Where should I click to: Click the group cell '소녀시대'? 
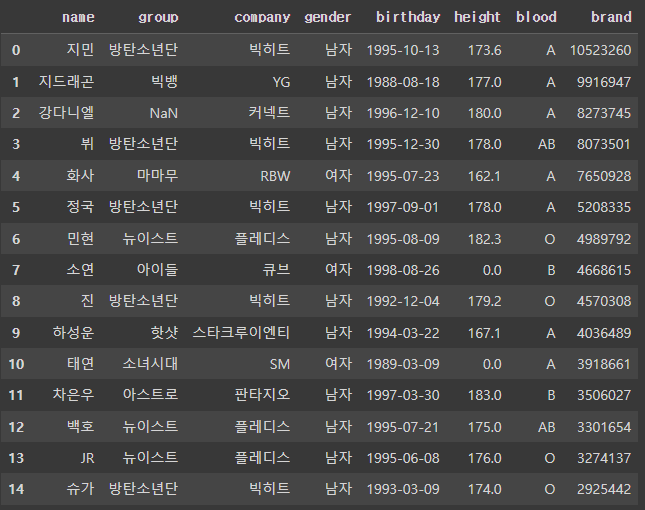tap(151, 364)
